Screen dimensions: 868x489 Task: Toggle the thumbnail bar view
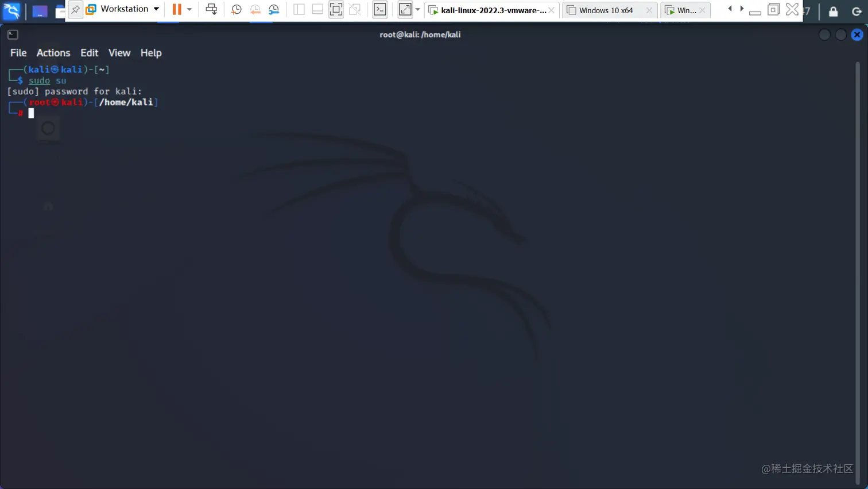pos(317,9)
